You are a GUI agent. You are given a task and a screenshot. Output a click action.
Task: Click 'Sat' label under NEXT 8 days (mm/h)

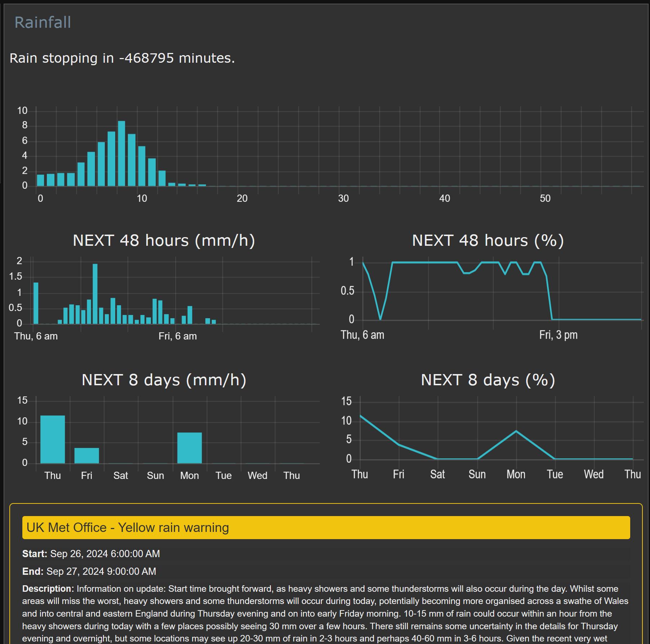(121, 475)
